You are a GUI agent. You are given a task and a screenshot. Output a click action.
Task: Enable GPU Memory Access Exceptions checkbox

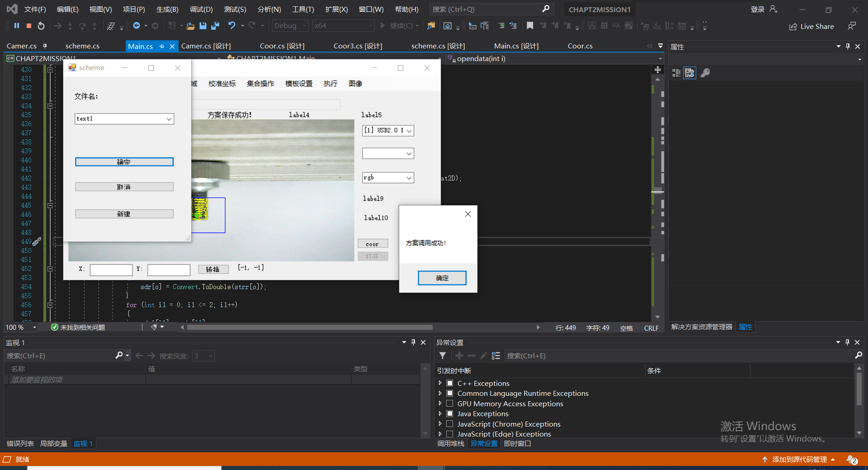pos(450,404)
